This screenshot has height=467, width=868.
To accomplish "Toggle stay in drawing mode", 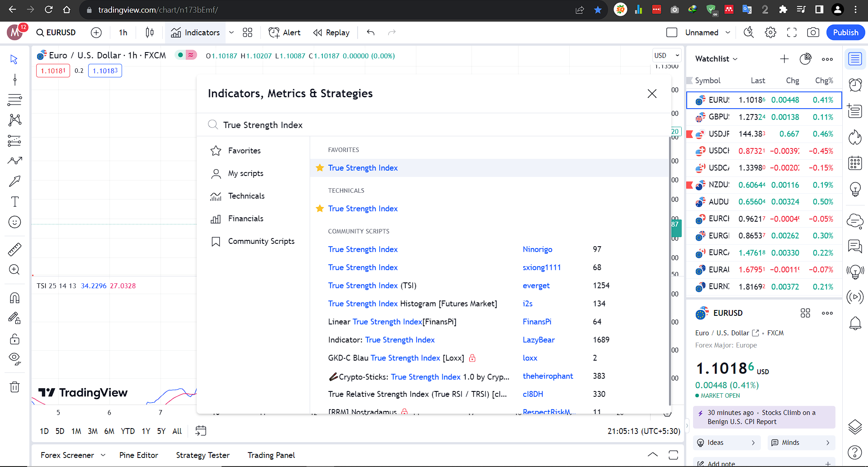I will pos(14,318).
